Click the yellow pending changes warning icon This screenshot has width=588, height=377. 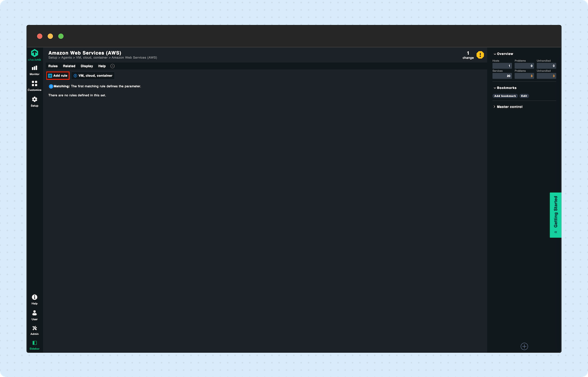480,55
